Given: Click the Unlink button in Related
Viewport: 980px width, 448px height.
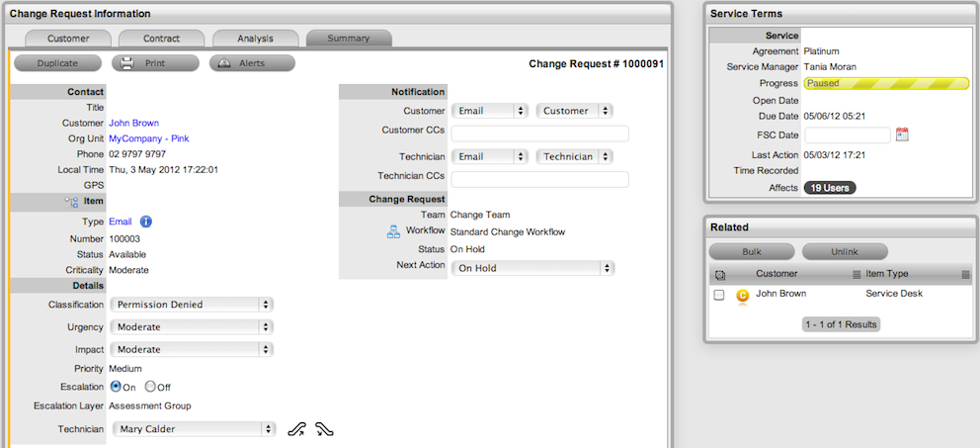Looking at the screenshot, I should 845,251.
